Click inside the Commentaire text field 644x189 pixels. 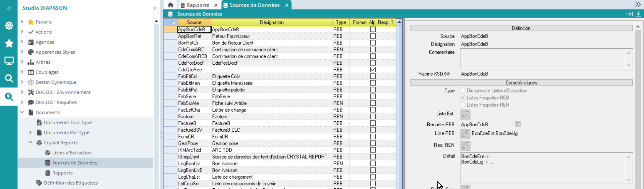(x=542, y=59)
